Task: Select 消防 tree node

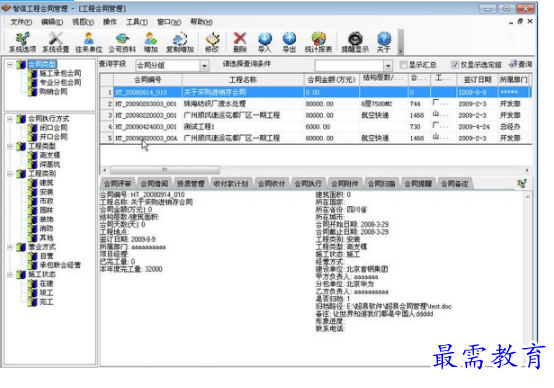Action: click(46, 228)
